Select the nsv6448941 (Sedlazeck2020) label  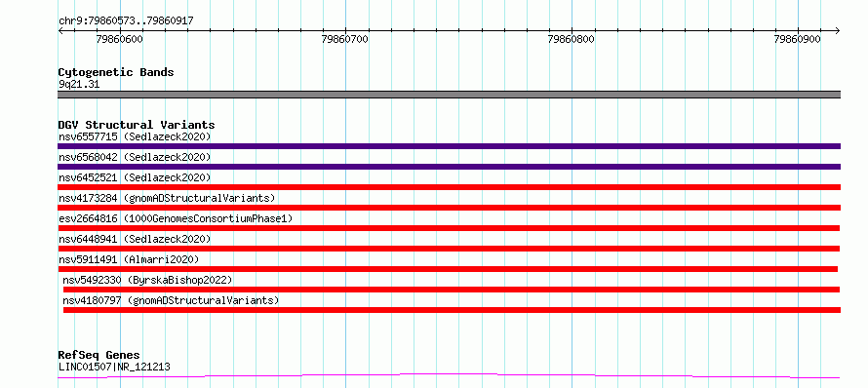[135, 239]
